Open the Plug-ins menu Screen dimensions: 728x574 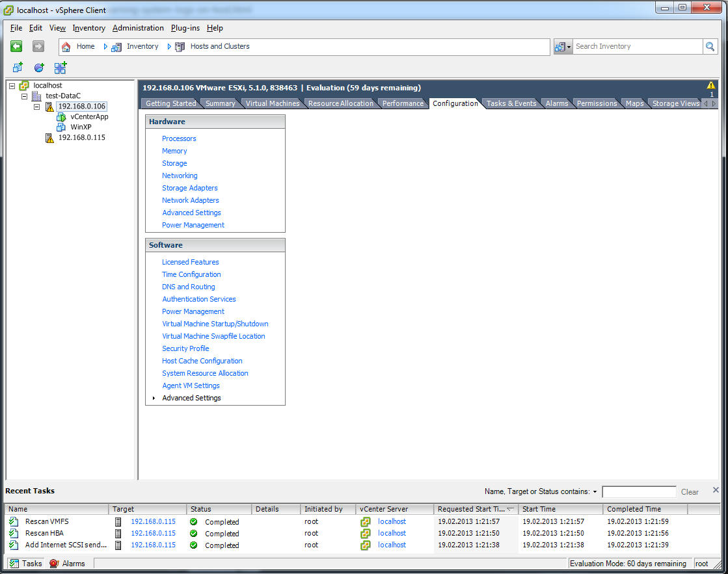(x=185, y=28)
